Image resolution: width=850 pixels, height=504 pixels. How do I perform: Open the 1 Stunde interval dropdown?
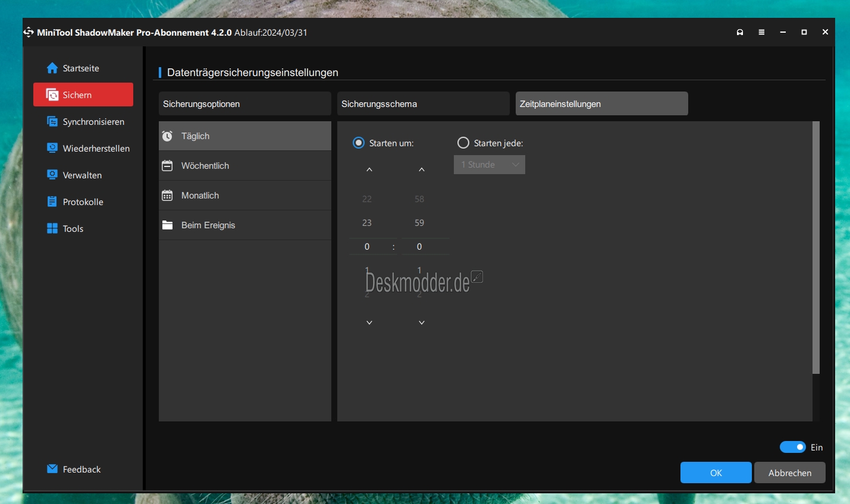tap(490, 165)
